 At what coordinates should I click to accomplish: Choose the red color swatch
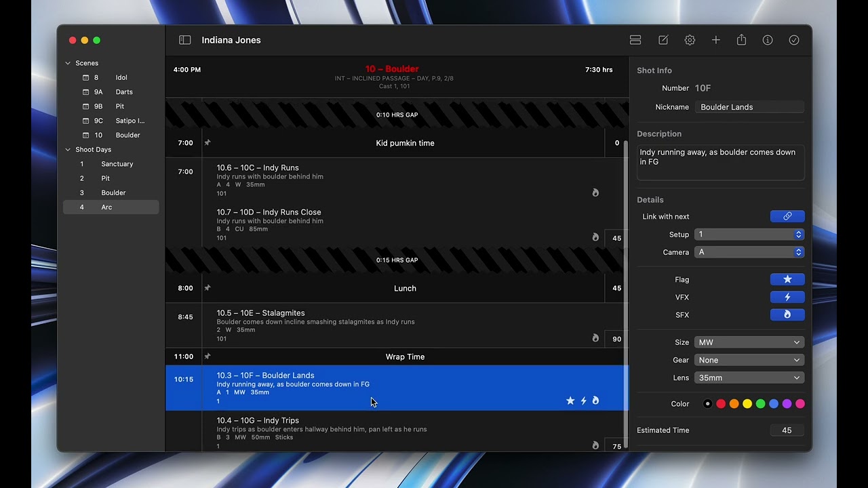[721, 404]
